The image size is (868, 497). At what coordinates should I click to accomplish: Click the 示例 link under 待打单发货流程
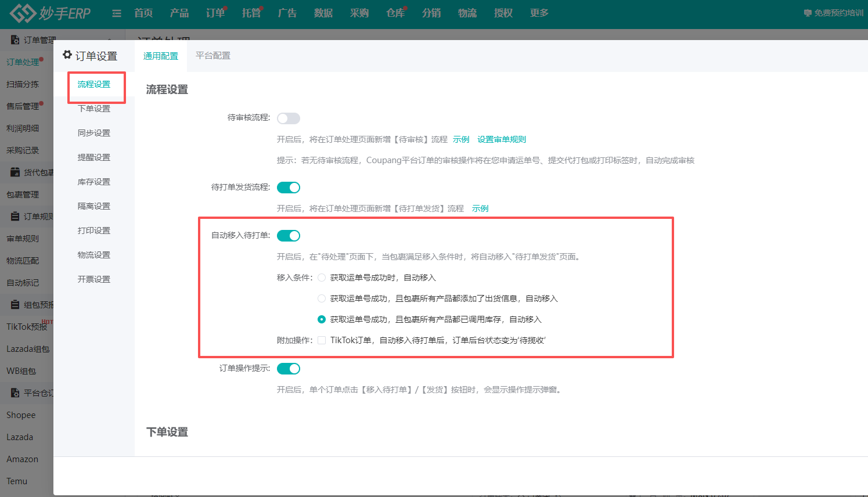click(x=480, y=208)
